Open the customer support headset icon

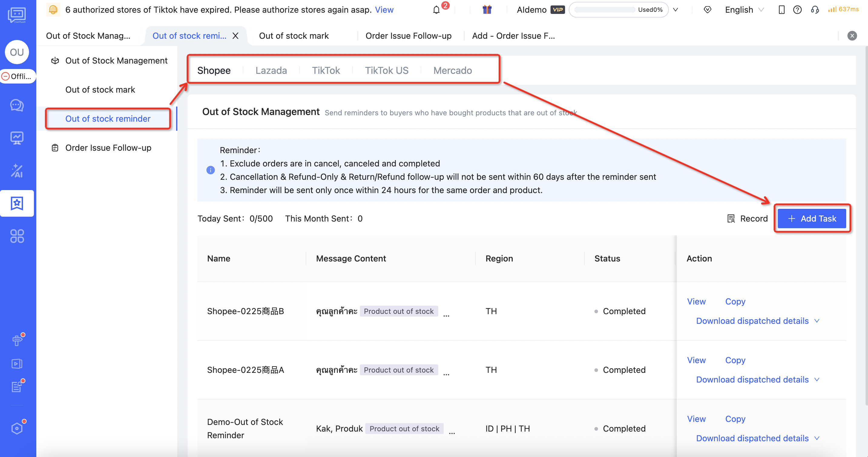pos(815,10)
